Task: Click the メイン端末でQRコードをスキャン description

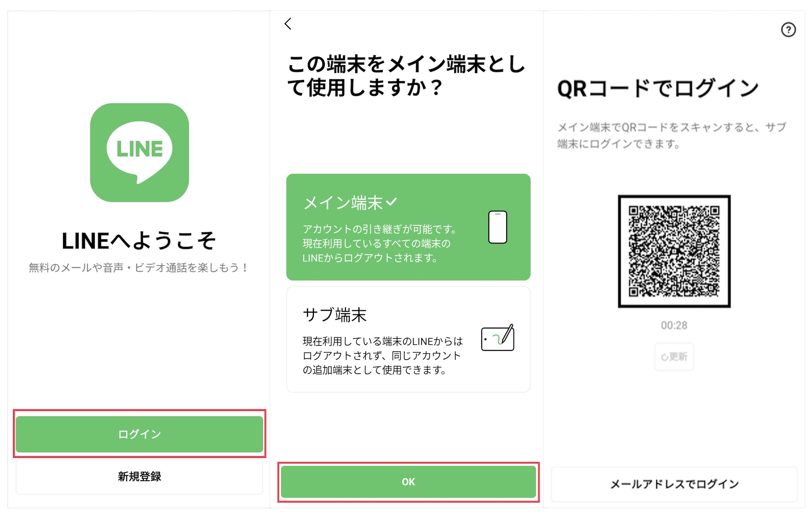Action: coord(672,135)
